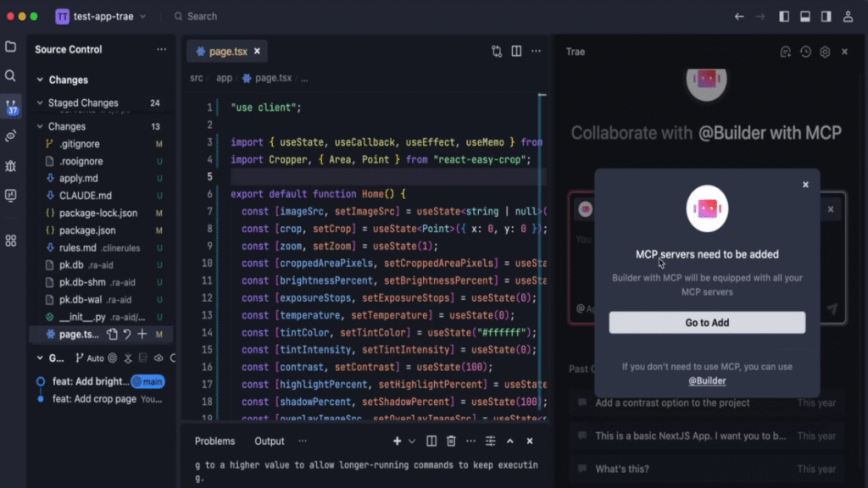Close the bottom panel
This screenshot has height=488, width=868.
pos(530,441)
